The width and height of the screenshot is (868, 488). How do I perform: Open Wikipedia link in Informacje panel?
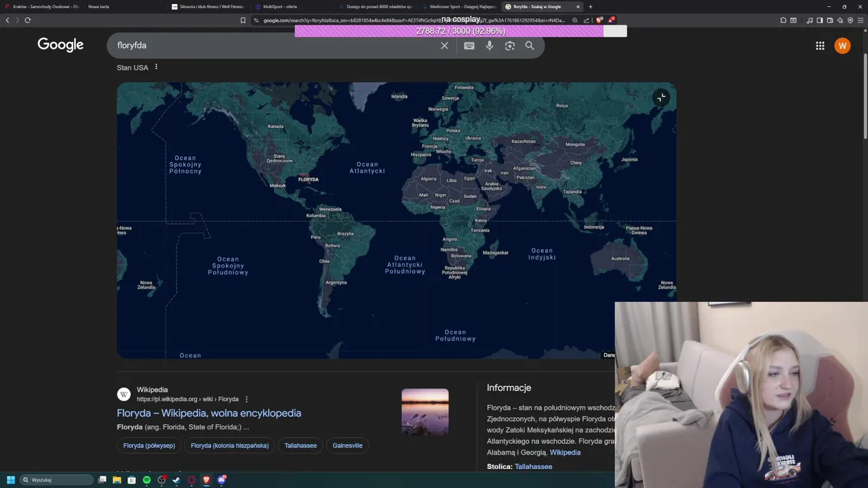pyautogui.click(x=565, y=452)
